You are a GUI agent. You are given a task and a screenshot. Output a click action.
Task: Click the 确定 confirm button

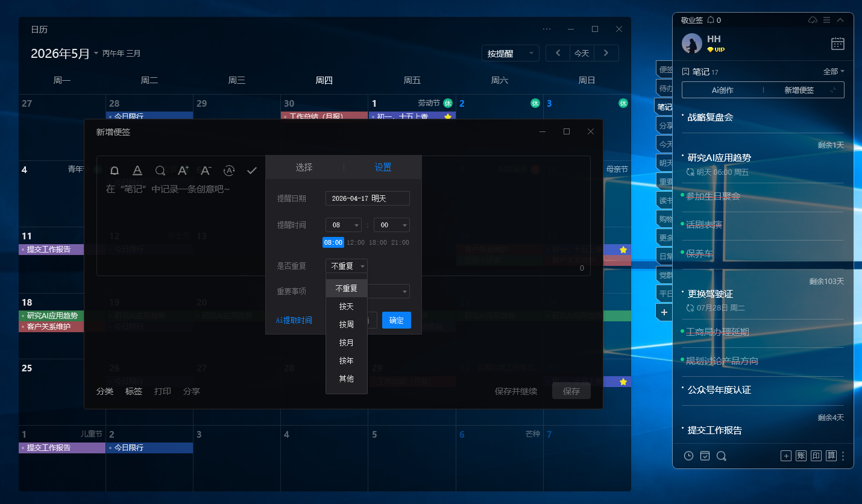(397, 320)
